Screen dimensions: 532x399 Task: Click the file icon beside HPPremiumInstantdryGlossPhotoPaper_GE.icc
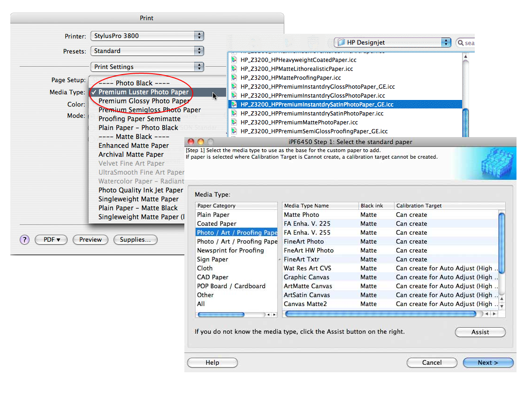coord(234,86)
